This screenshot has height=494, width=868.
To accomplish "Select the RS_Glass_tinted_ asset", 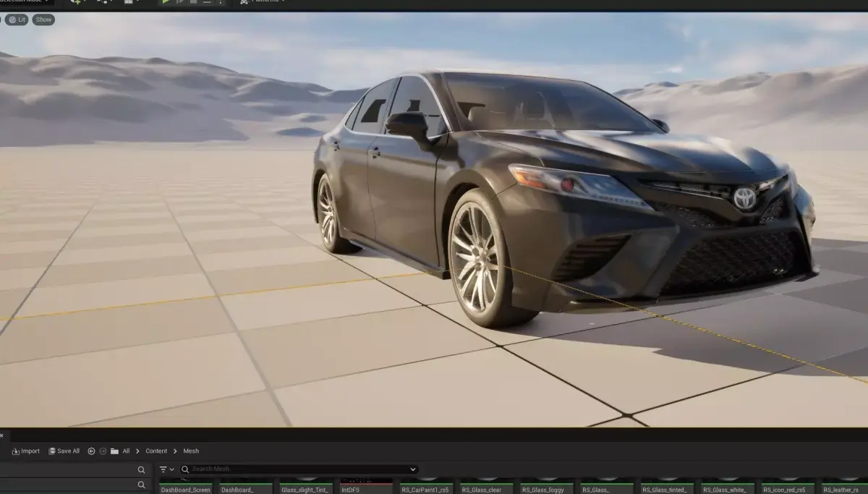I will point(668,487).
